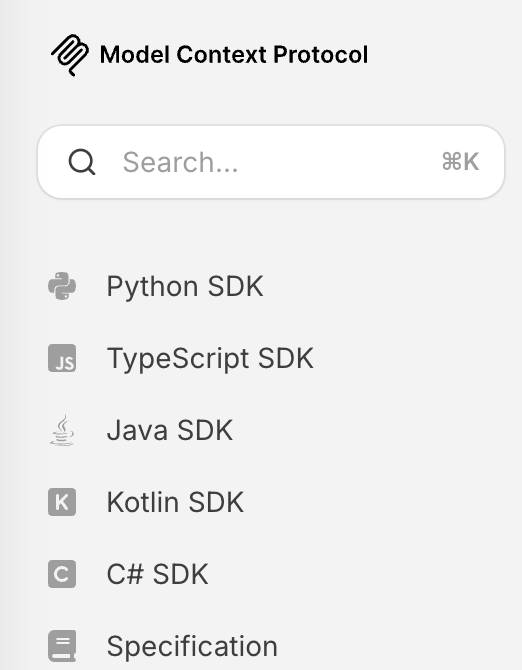Click the C icon for C# SDK

(62, 574)
